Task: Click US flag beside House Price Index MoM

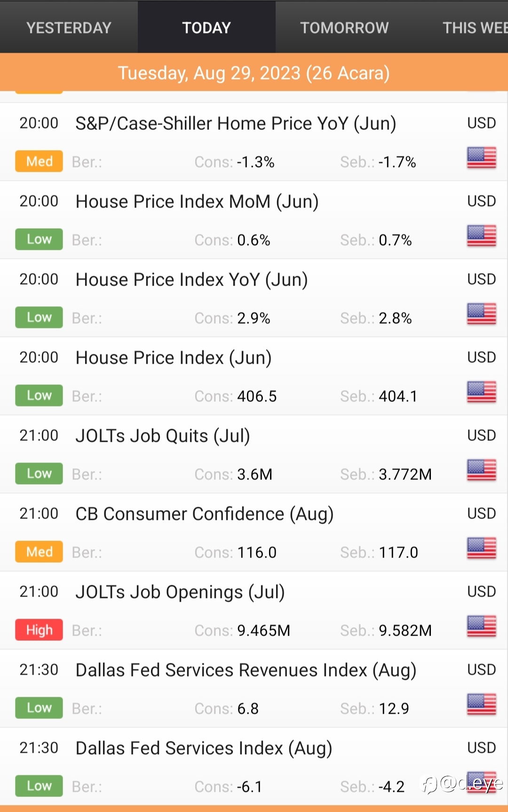Action: pos(481,236)
